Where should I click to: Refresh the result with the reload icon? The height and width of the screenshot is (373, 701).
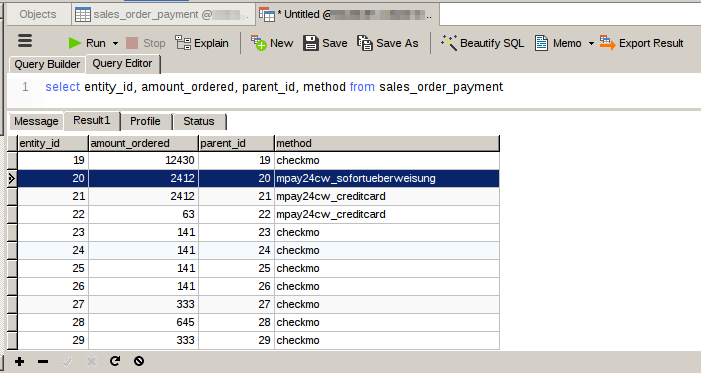(115, 361)
